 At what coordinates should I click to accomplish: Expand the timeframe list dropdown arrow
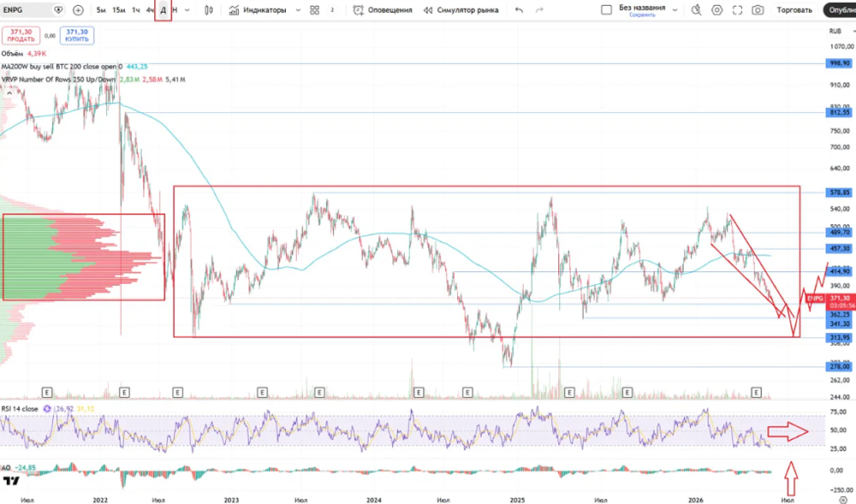click(x=187, y=9)
